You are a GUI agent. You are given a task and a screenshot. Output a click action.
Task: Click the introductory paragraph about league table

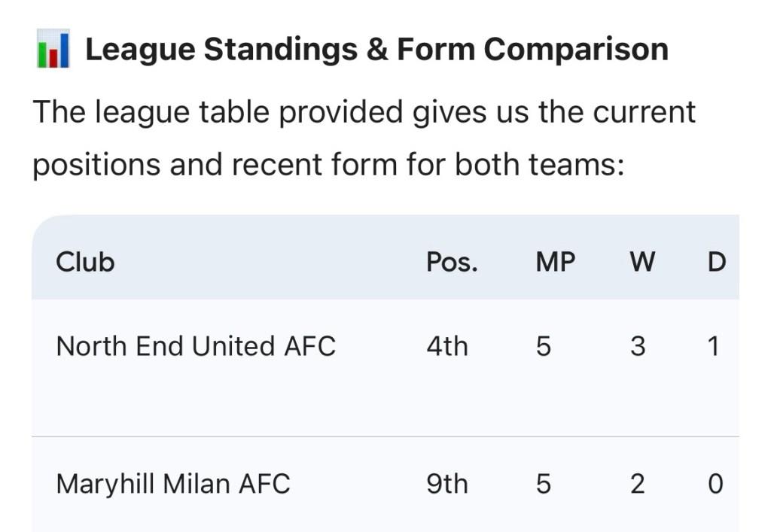pyautogui.click(x=364, y=138)
